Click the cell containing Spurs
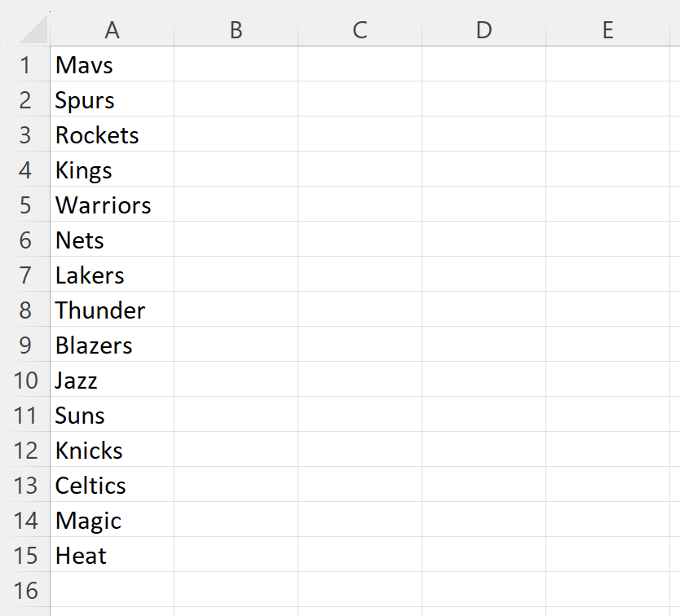Screen dimensions: 680x616 click(113, 99)
